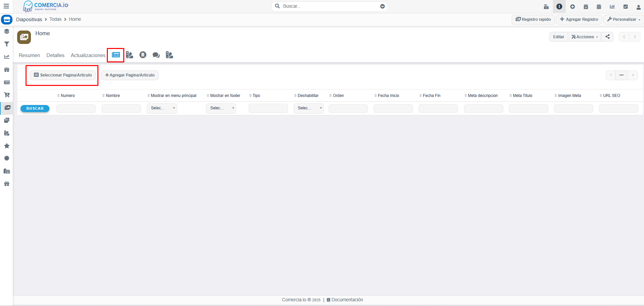The width and height of the screenshot is (644, 306).
Task: Click the plus circle icon in top bar
Action: coord(572,7)
